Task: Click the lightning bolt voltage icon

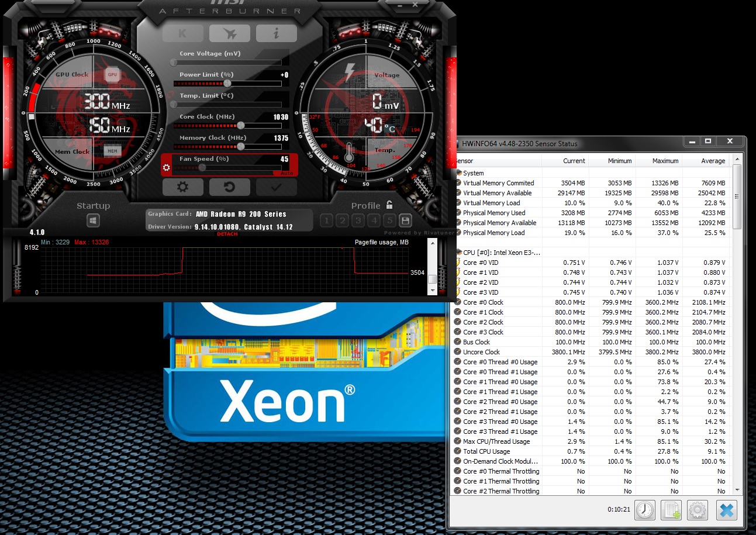Action: point(350,71)
